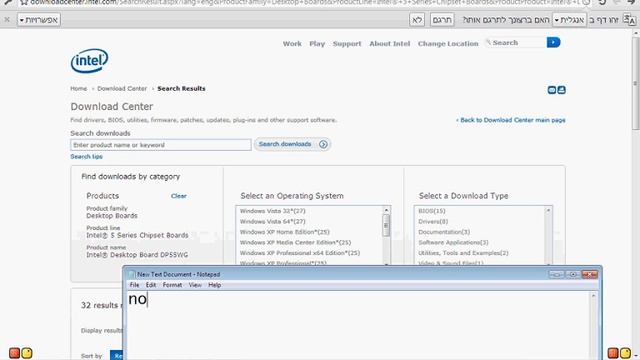Screen dimensions: 640x360
Task: Open the Play menu on Intel site
Action: (317, 44)
